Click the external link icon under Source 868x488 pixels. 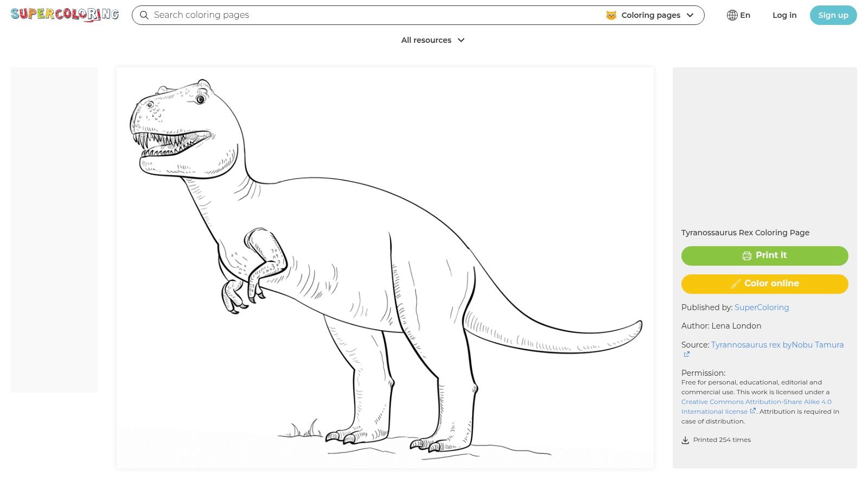click(686, 355)
